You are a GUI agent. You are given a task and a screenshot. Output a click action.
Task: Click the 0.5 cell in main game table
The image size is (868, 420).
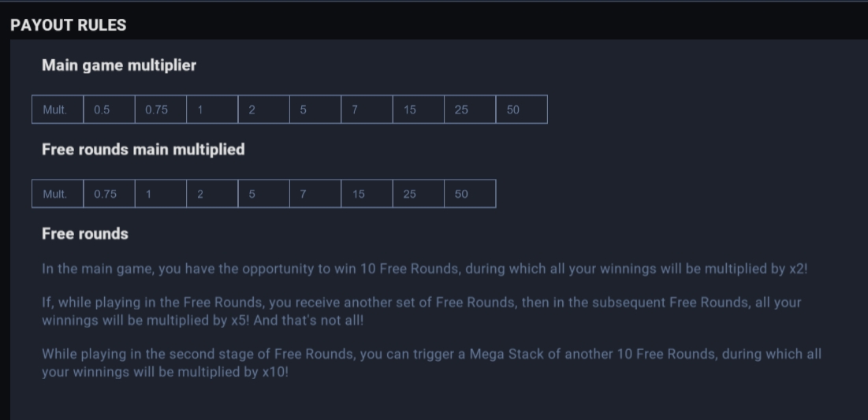pyautogui.click(x=109, y=110)
